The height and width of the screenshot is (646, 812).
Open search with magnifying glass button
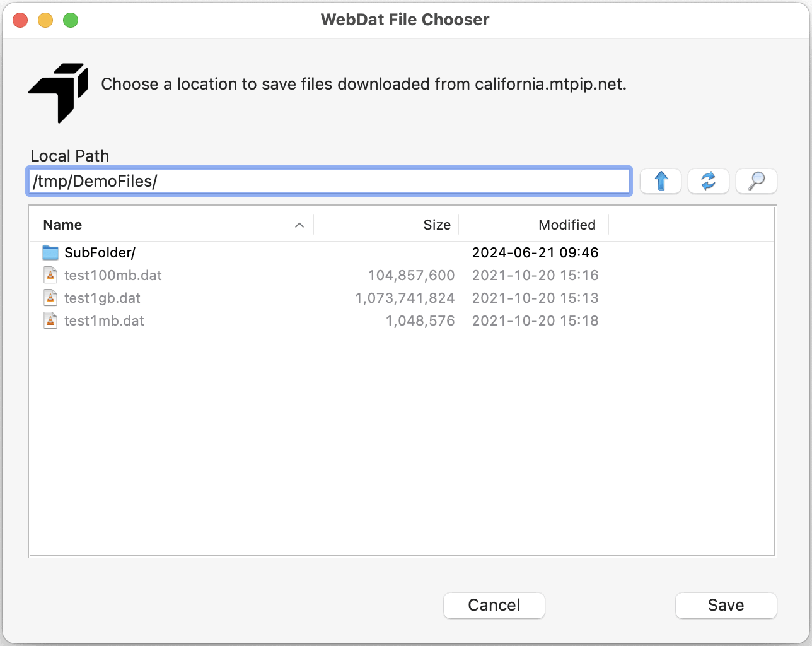pos(757,182)
